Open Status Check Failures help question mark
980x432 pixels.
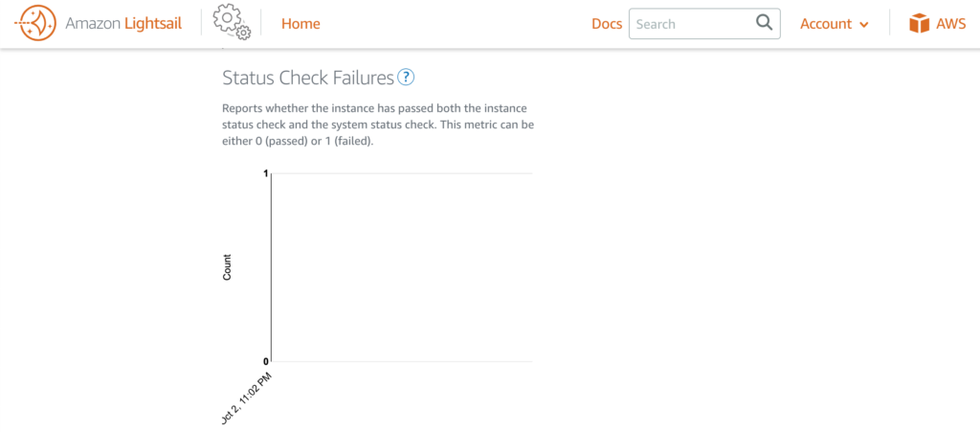[x=406, y=78]
